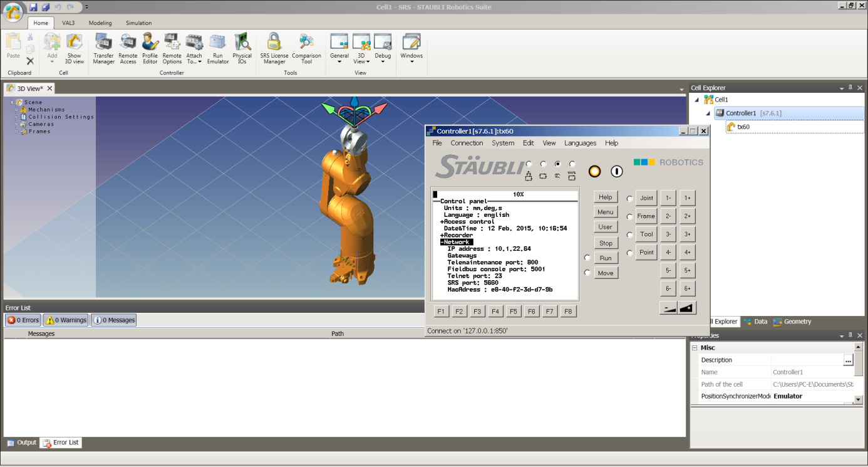Select the Frame jog mode radio

(x=629, y=216)
